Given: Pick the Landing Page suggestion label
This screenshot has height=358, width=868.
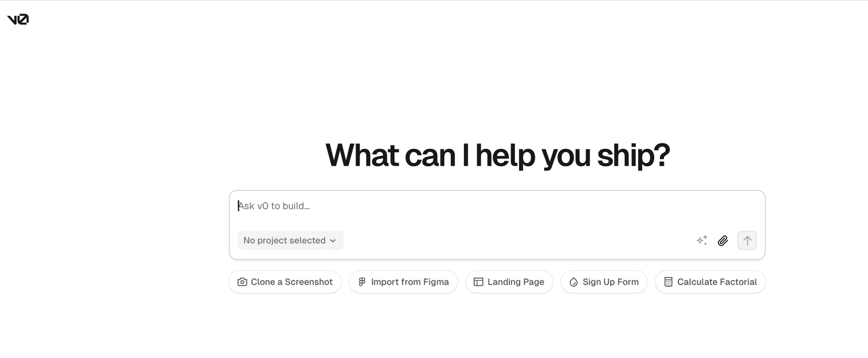Looking at the screenshot, I should 515,282.
